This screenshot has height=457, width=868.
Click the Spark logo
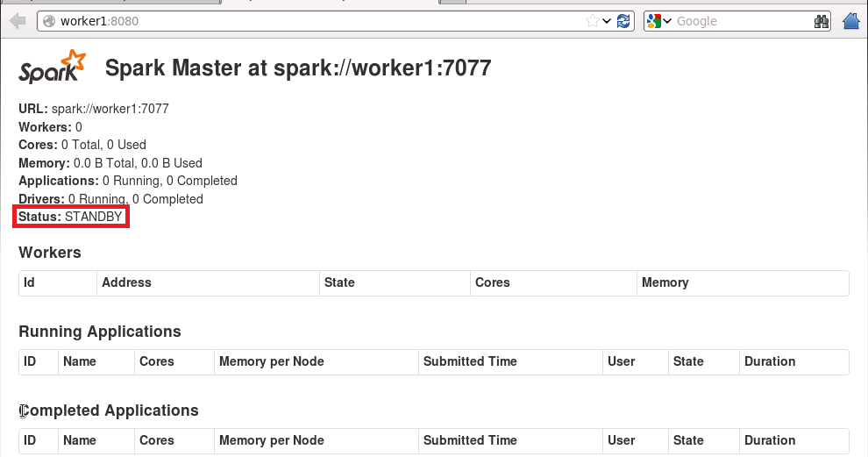[x=53, y=67]
